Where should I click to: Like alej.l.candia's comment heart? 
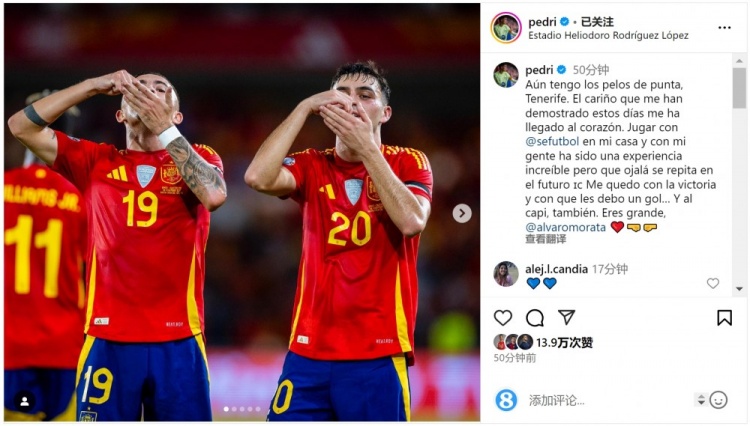pos(713,283)
